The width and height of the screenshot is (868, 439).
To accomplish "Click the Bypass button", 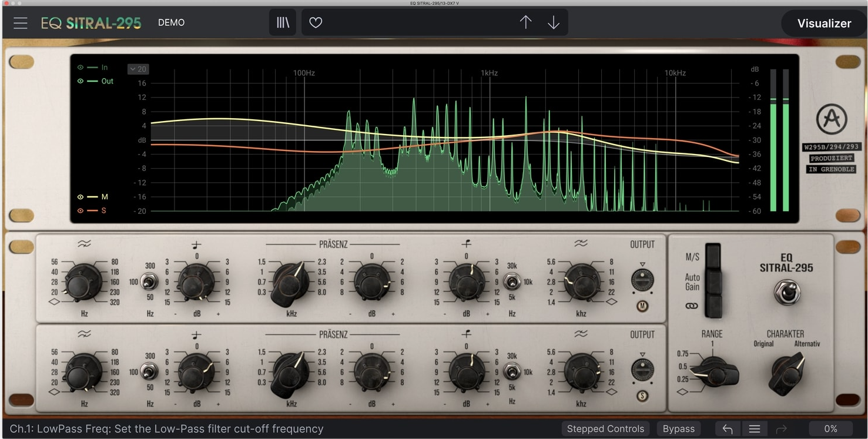I will (679, 429).
